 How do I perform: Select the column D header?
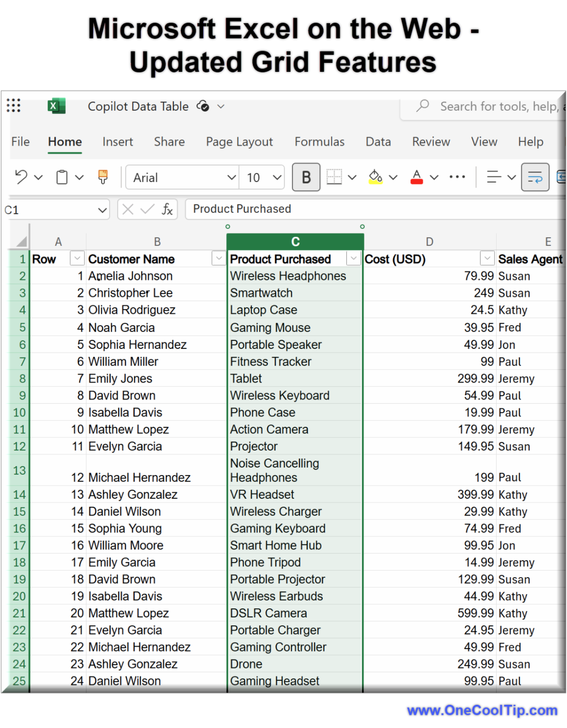tap(430, 242)
